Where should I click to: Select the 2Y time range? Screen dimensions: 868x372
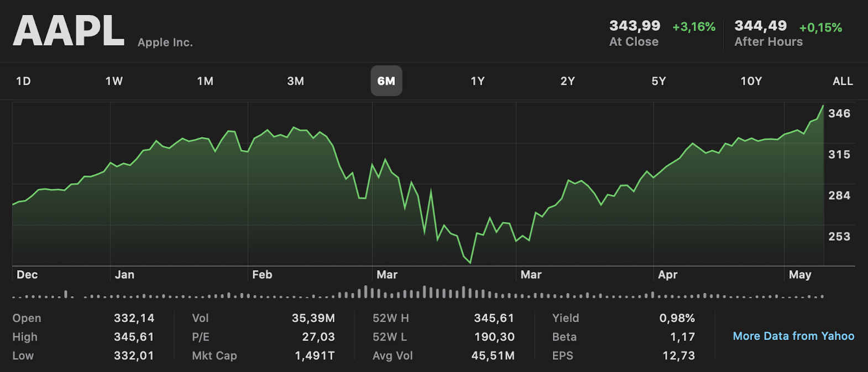click(x=568, y=81)
